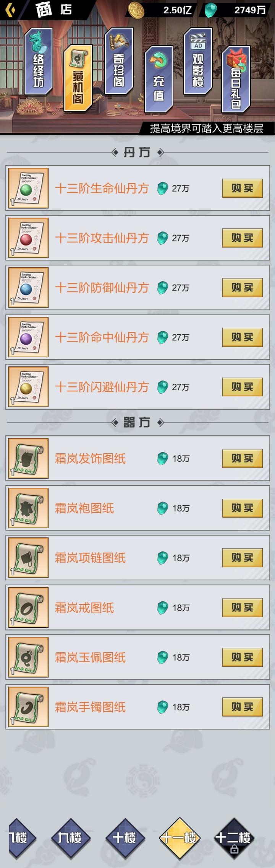Select the locked 十二楼 floor tab
The height and width of the screenshot is (868, 275).
[x=233, y=838]
